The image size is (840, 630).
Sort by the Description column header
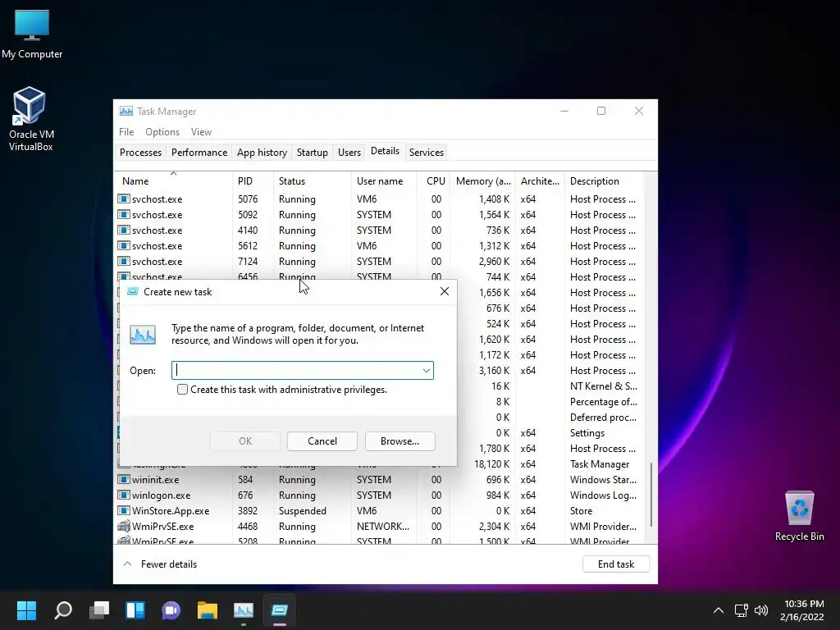coord(603,181)
